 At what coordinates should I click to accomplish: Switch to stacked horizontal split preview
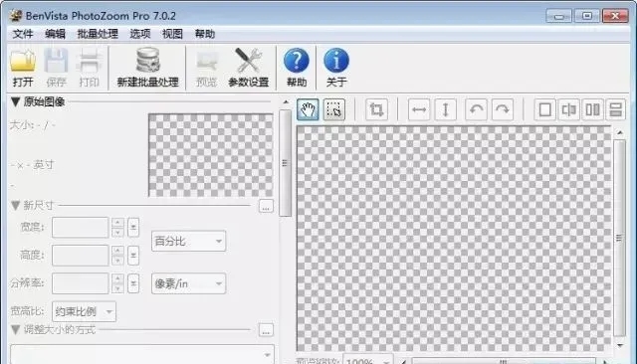coord(616,109)
